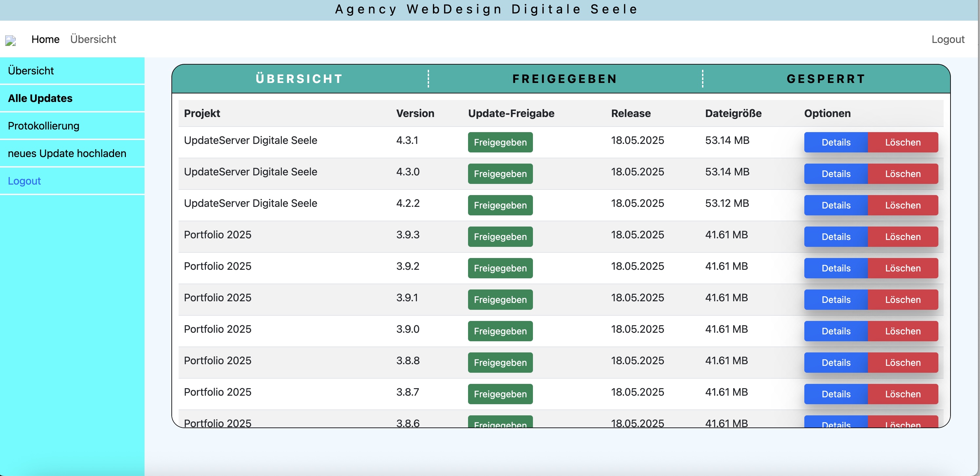
Task: Click Logout in the top right
Action: pos(948,39)
